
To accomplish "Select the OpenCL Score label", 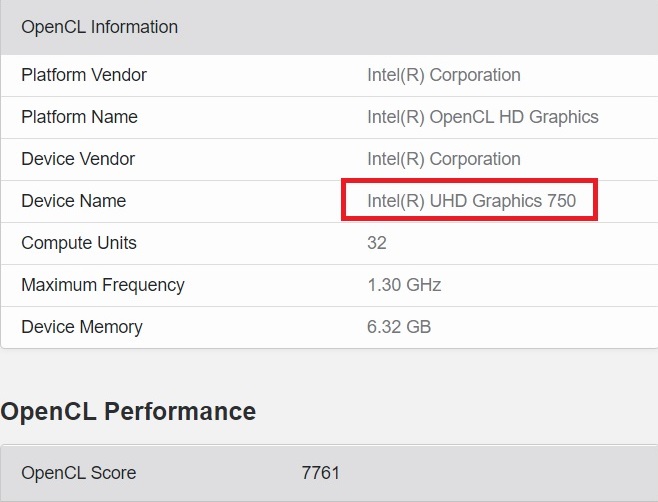I will pos(78,472).
